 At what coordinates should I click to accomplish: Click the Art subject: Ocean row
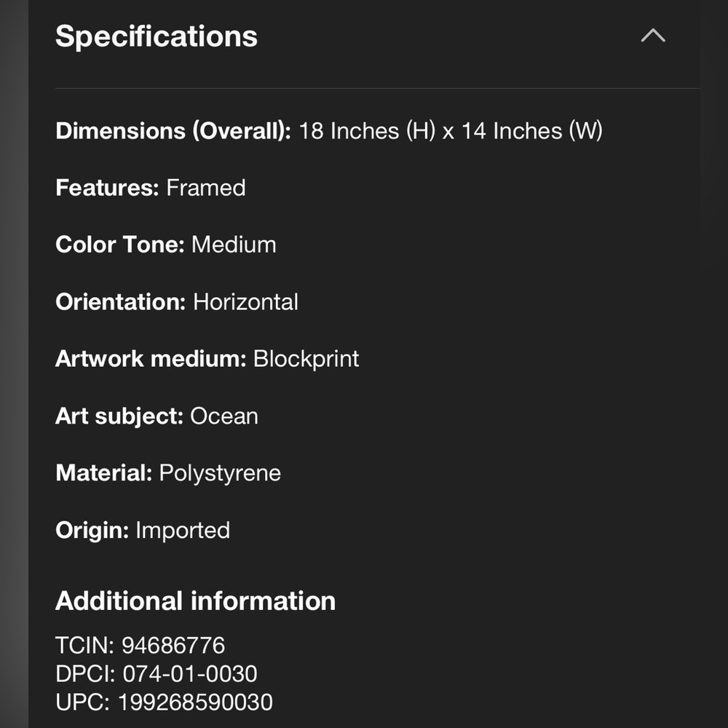[x=157, y=416]
